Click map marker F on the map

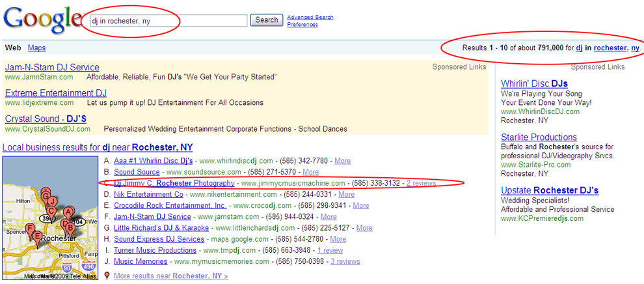pyautogui.click(x=30, y=228)
